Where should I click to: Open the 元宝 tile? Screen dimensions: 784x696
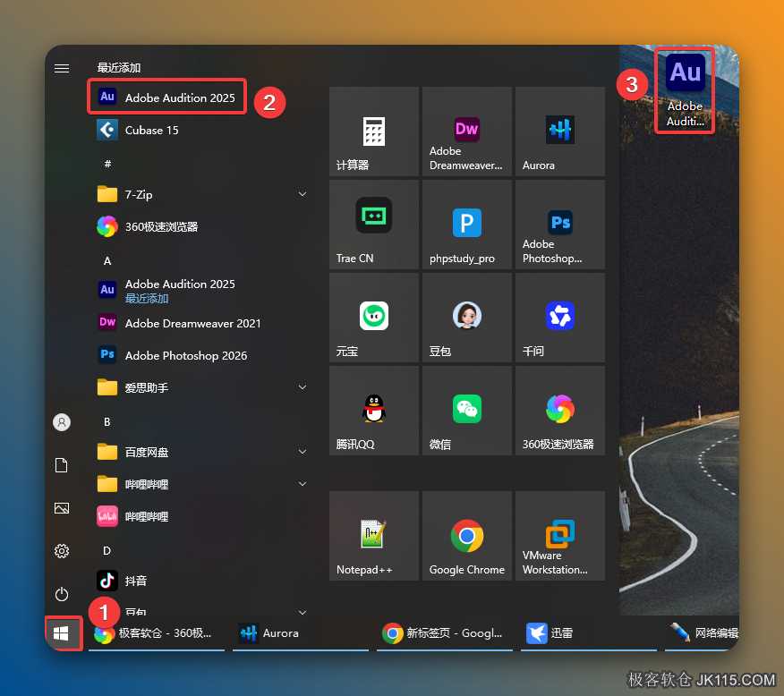[373, 318]
